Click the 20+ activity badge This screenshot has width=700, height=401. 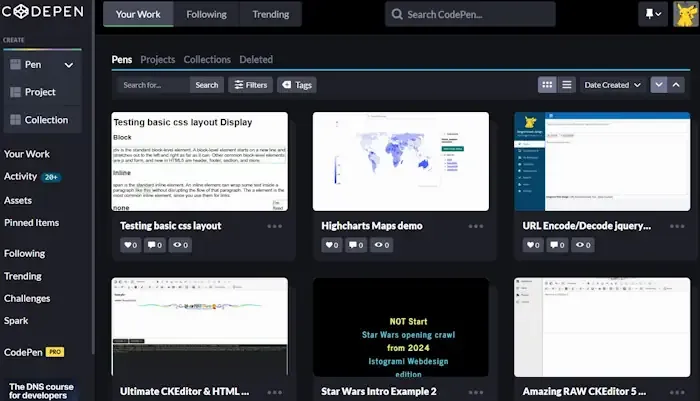[51, 177]
